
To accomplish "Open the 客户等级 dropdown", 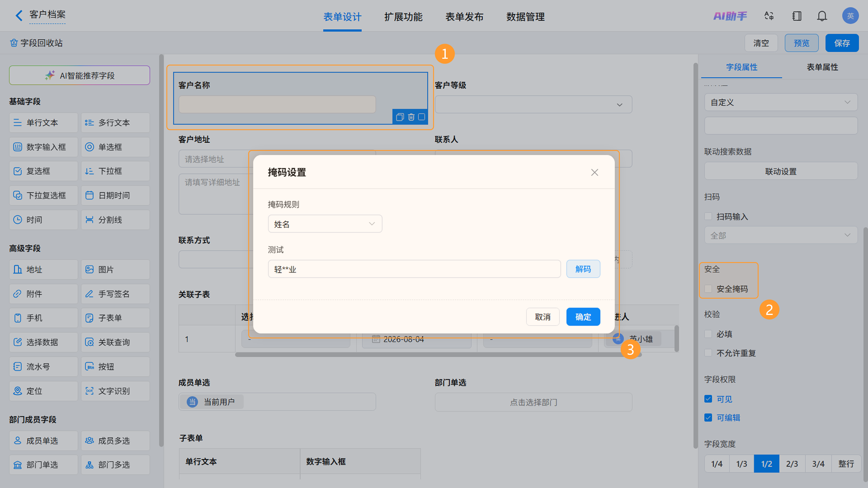I will [x=533, y=104].
